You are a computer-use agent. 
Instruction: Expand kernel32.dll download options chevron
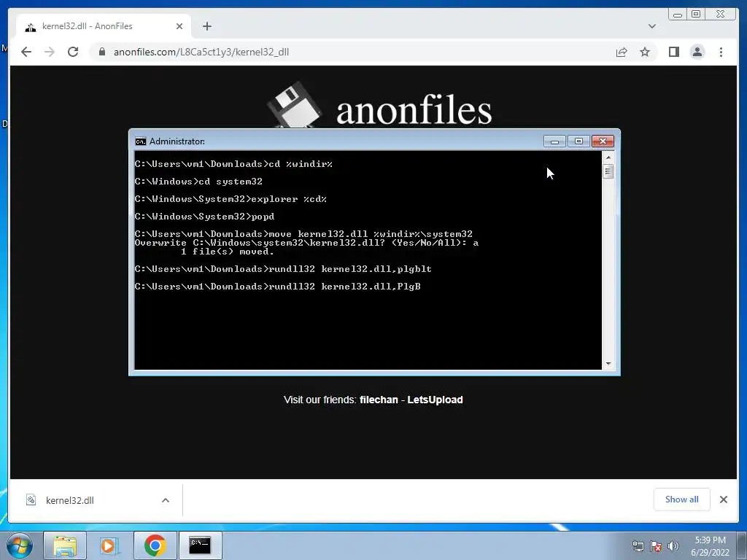pos(166,500)
